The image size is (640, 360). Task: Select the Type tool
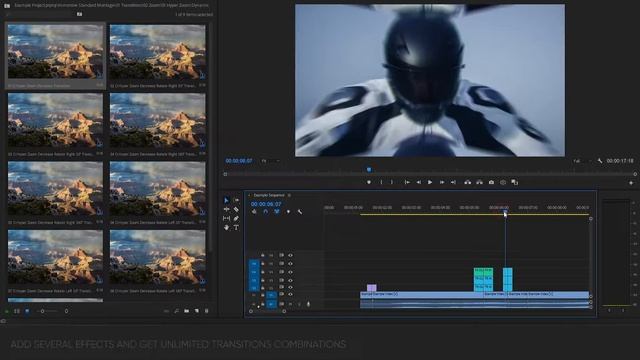236,228
